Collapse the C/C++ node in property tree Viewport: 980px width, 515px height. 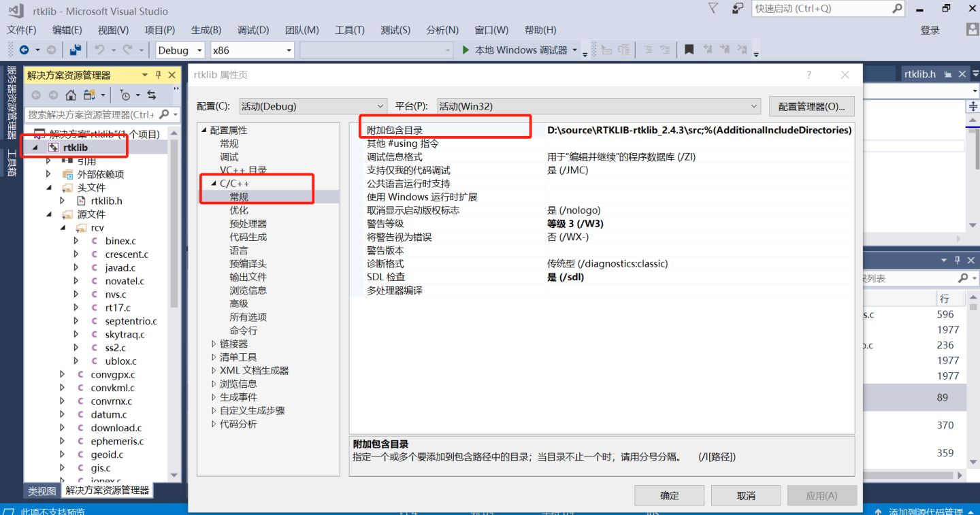click(213, 184)
